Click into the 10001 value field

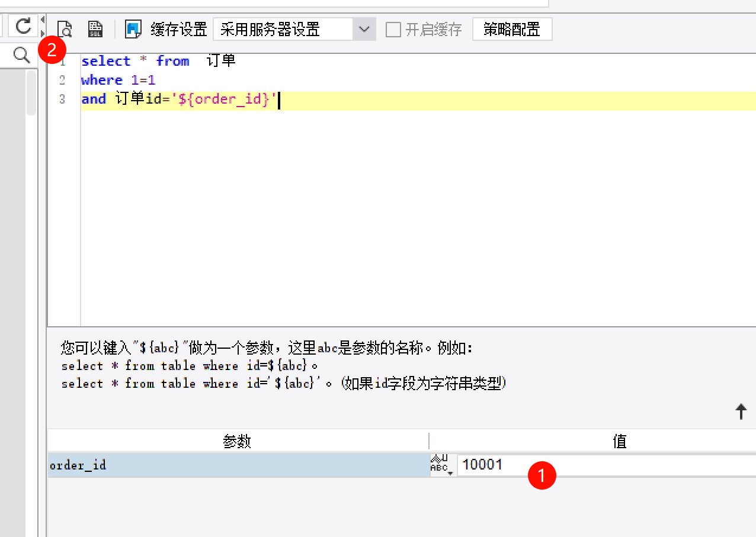coord(604,465)
